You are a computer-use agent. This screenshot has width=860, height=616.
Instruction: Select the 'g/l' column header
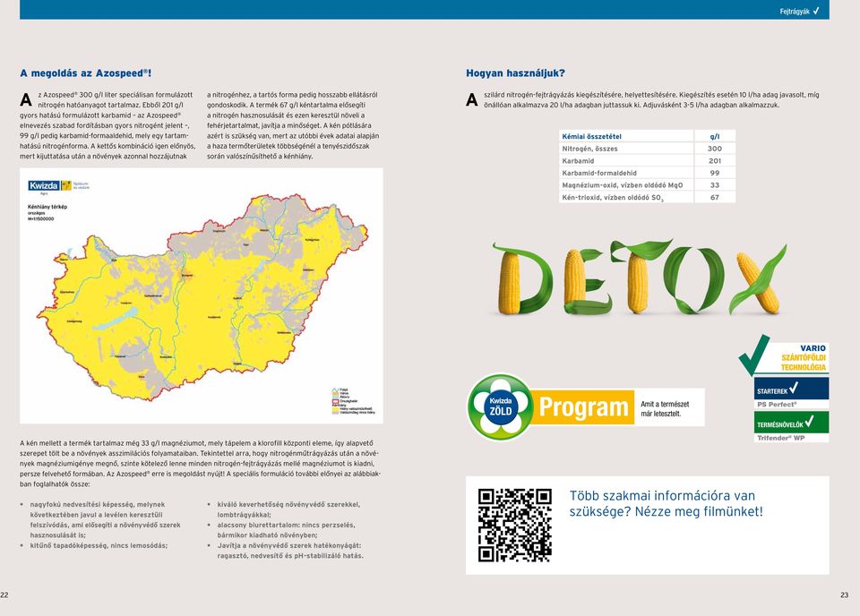tap(714, 136)
